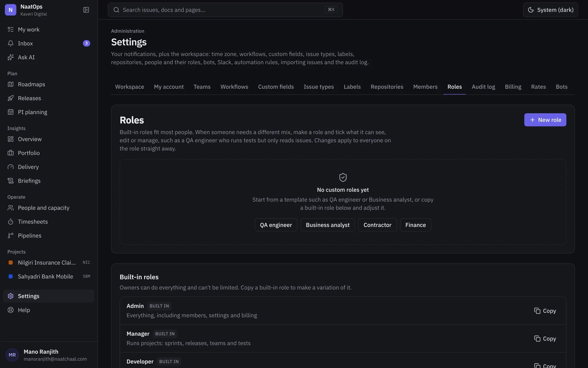This screenshot has height=368, width=588.
Task: Select the Finance role template
Action: click(415, 225)
